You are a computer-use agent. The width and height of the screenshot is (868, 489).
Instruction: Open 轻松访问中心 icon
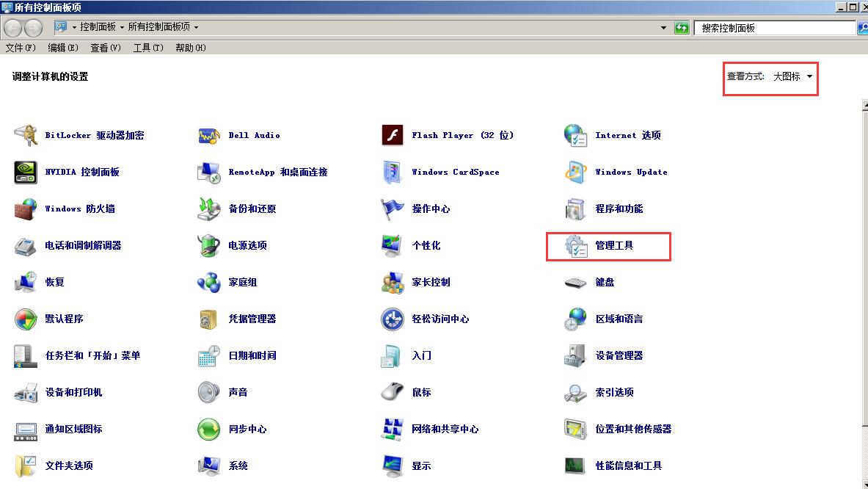[x=393, y=319]
